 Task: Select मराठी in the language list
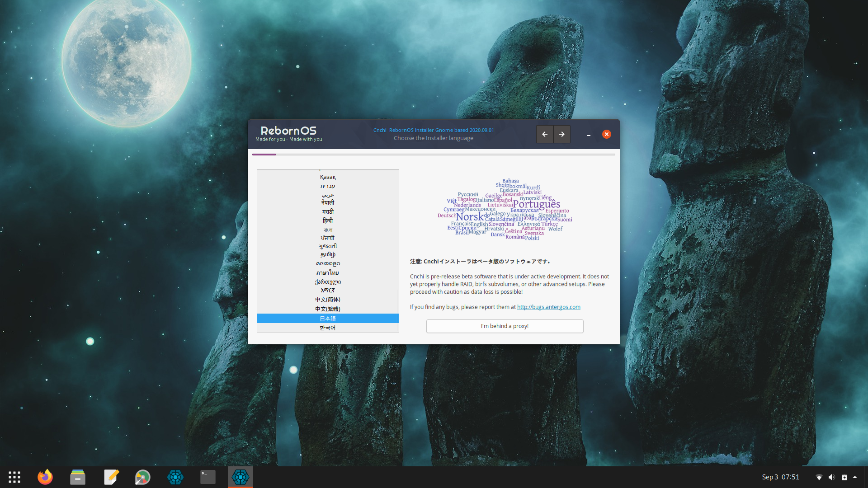328,212
